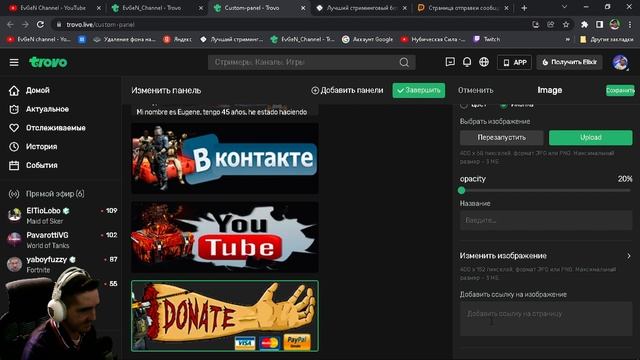This screenshot has height=360, width=640.
Task: Go back in browser history
Action: [11, 24]
